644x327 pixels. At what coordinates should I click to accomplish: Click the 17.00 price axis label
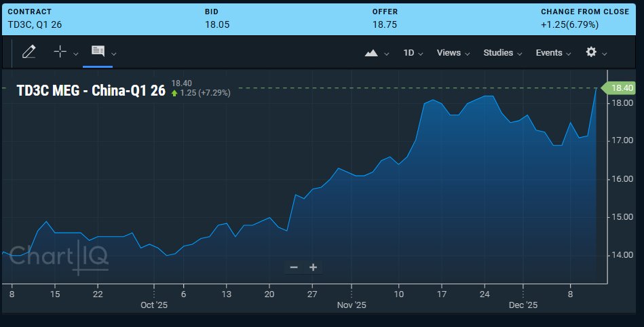click(x=622, y=140)
